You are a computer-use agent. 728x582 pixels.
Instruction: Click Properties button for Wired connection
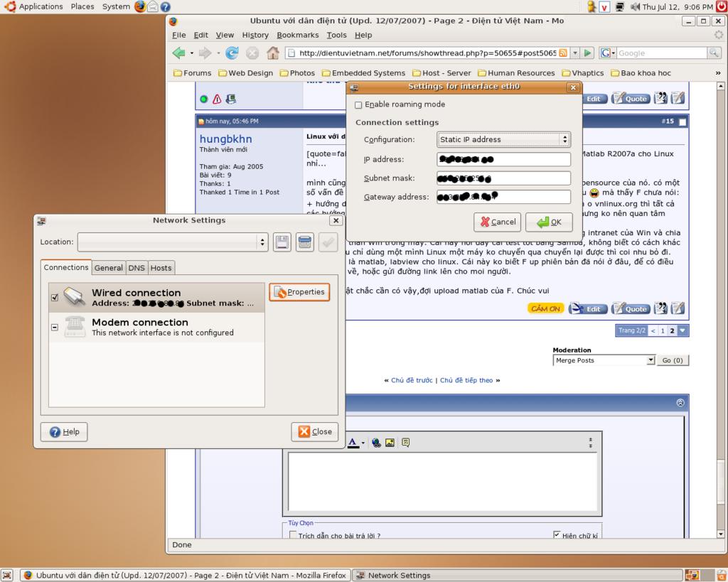point(299,292)
